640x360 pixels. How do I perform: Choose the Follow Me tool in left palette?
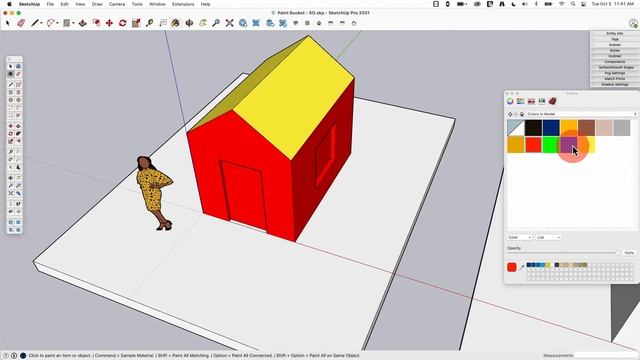pos(18,133)
